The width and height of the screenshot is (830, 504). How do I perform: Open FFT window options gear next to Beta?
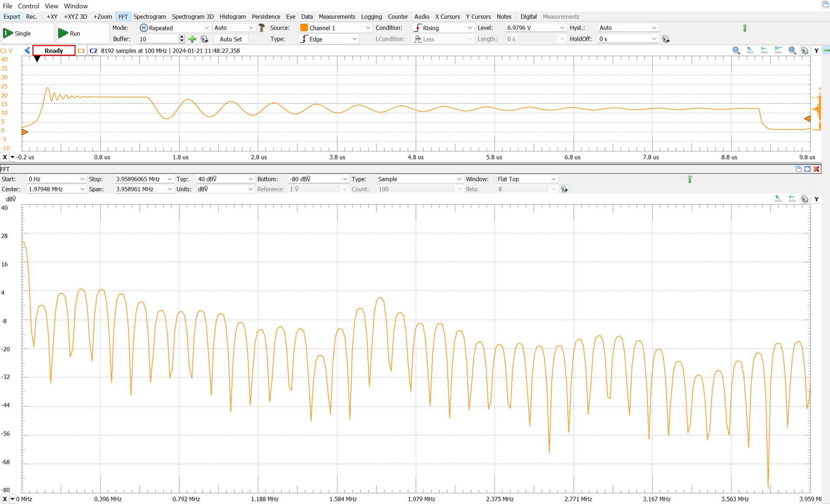click(564, 189)
